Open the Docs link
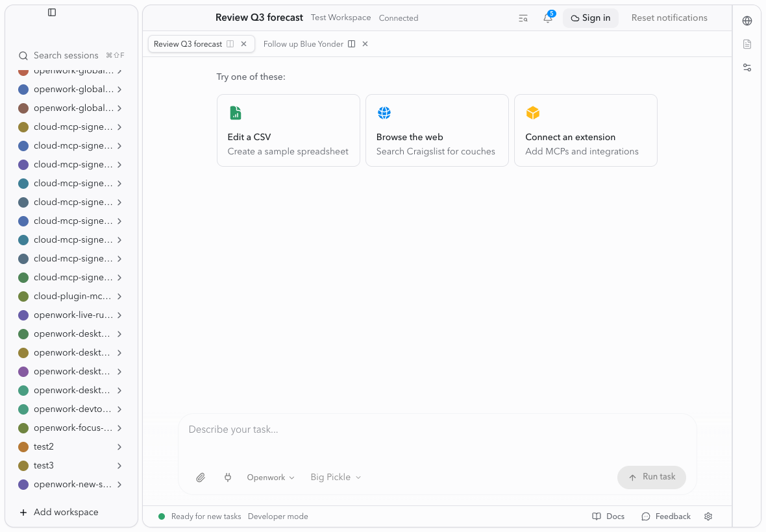Viewport: 766px width, 532px height. coord(608,516)
